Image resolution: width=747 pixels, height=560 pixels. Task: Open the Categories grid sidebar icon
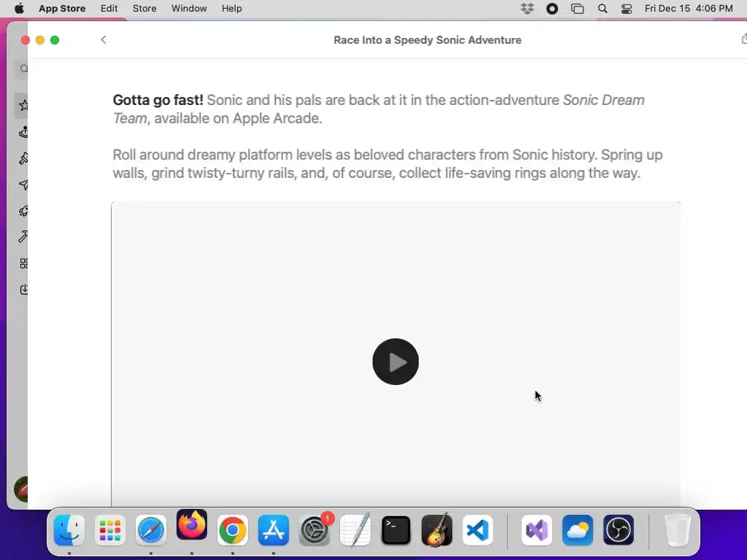[24, 263]
